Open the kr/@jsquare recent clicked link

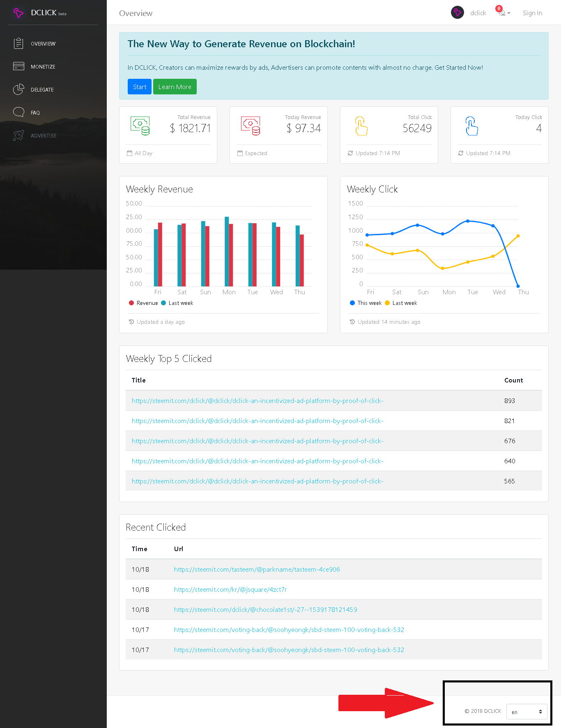[230, 589]
